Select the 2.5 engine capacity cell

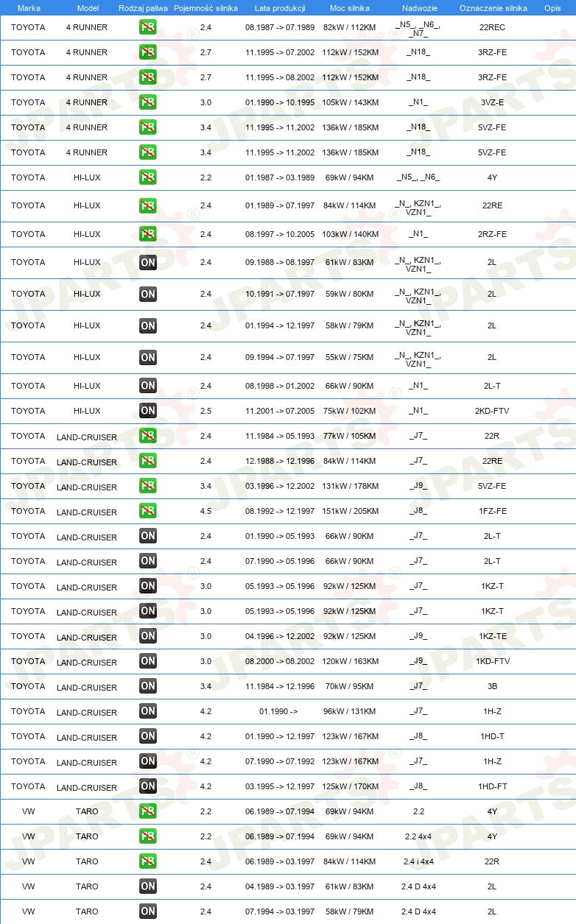click(x=206, y=411)
